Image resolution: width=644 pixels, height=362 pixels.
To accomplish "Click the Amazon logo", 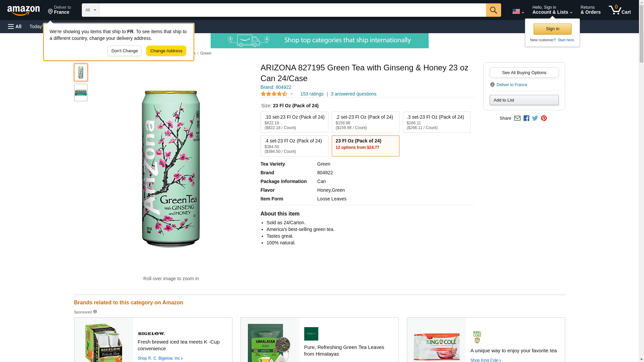I will (23, 10).
